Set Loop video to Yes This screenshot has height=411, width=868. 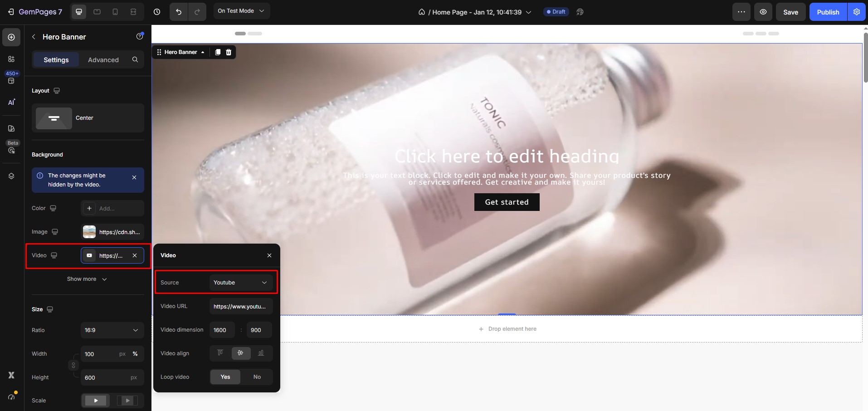[225, 377]
